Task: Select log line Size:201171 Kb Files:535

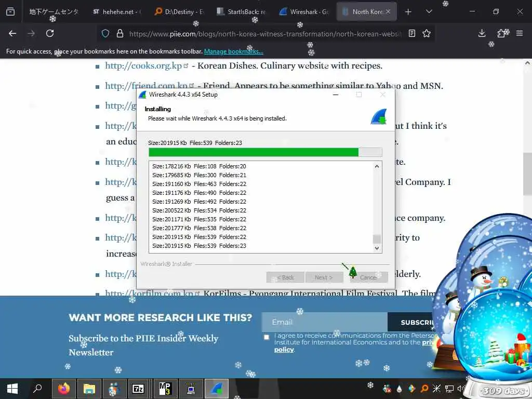Action: [x=199, y=219]
